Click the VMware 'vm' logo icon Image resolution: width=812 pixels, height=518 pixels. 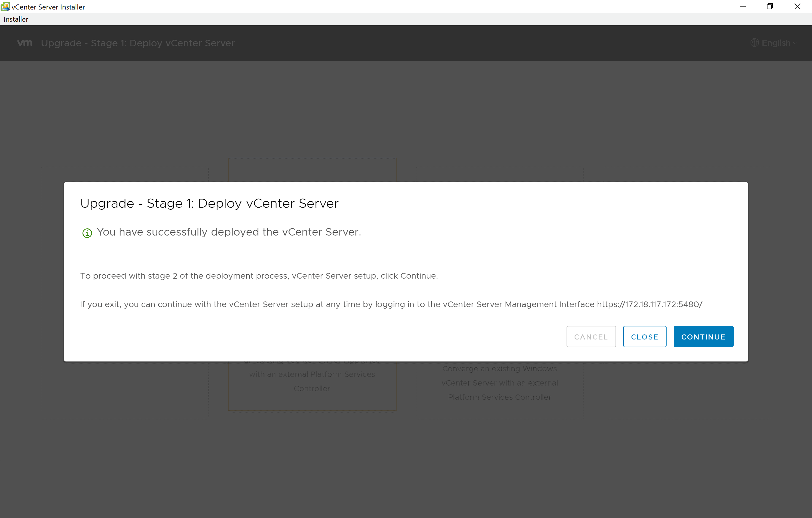point(24,43)
